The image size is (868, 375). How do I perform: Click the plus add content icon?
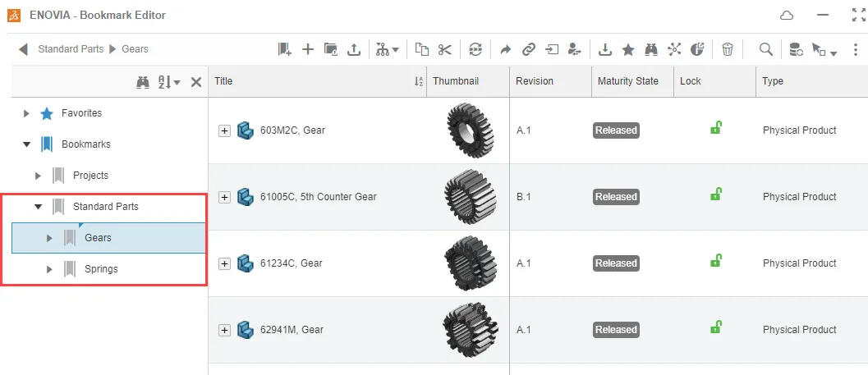tap(308, 49)
